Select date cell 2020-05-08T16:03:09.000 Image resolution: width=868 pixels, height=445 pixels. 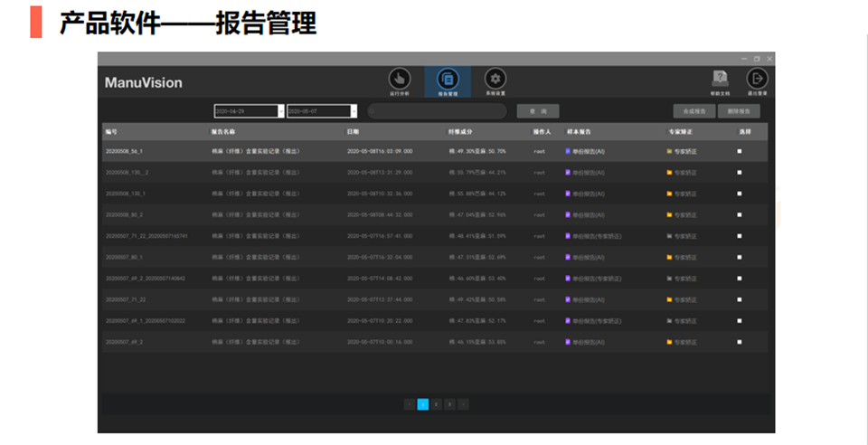380,151
